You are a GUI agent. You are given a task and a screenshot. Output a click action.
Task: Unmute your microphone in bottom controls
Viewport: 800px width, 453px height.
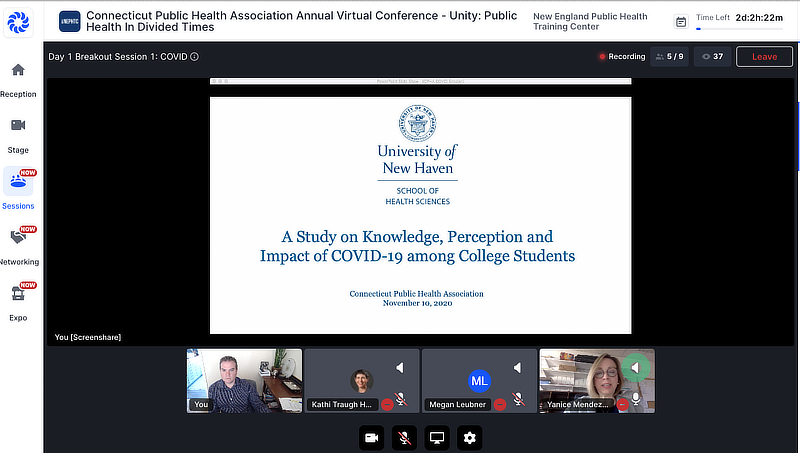pos(404,437)
